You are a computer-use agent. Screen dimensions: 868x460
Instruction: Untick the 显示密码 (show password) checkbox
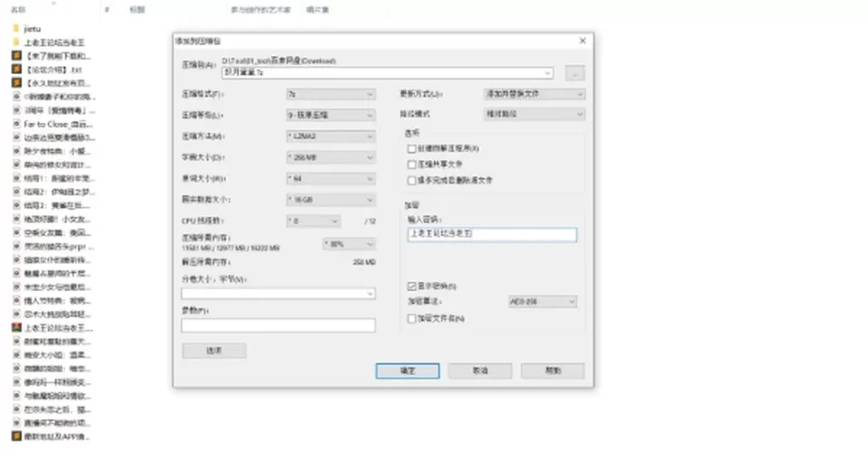411,286
